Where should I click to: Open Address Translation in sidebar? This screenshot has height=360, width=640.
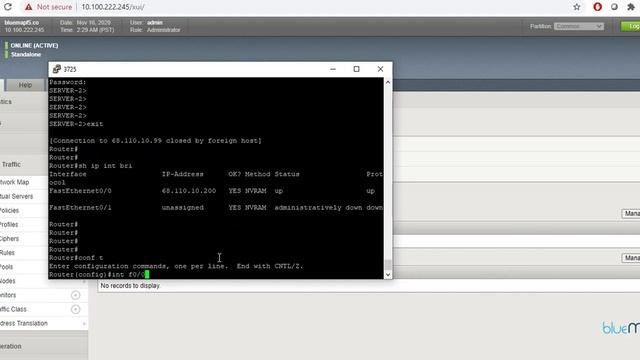coord(24,323)
